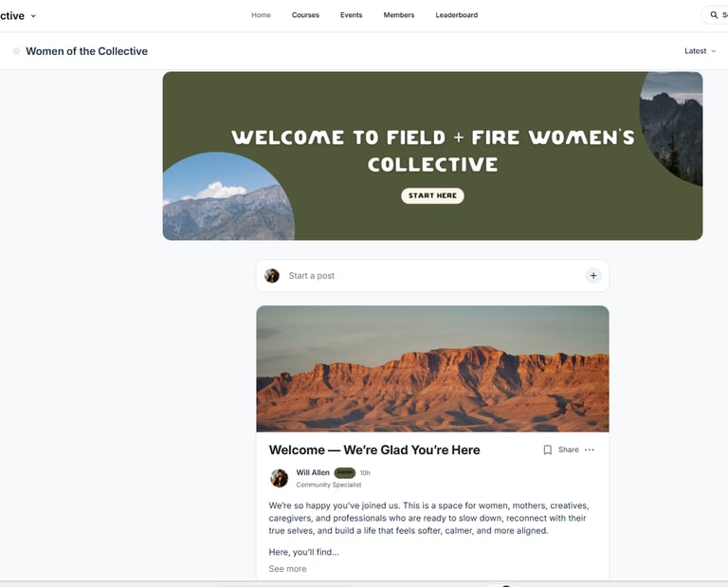Select the Home tab
Viewport: 728px width, 587px height.
(x=261, y=15)
